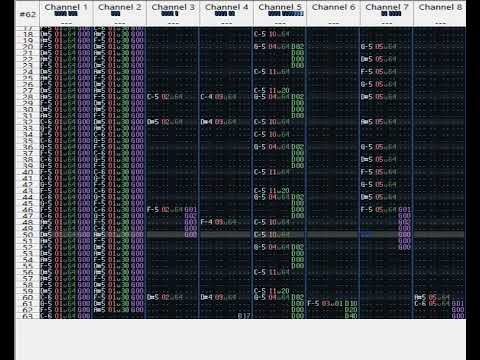
Task: Select row number 18 in the row header
Action: [x=28, y=34]
